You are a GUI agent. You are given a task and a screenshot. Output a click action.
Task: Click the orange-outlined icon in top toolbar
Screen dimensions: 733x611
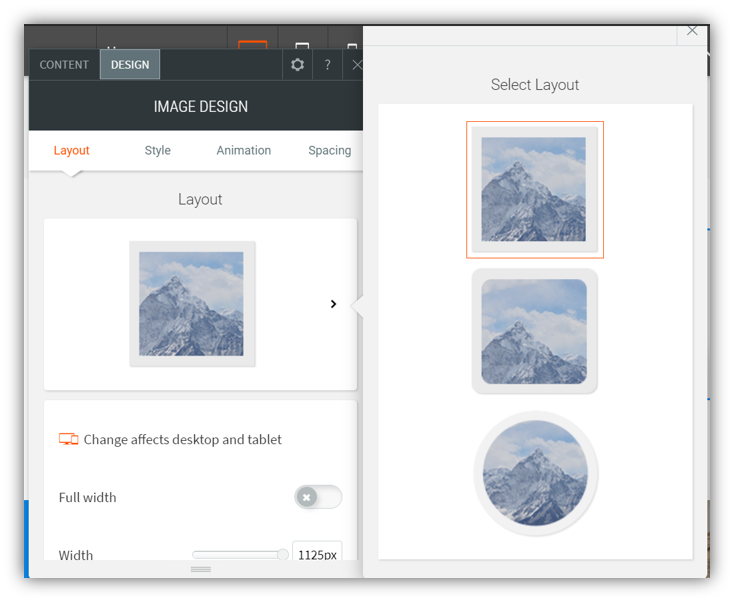tap(253, 46)
